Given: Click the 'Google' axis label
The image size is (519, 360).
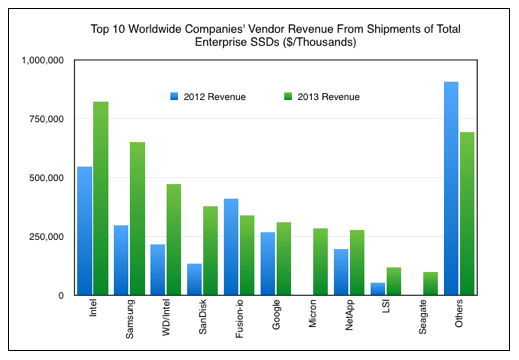Looking at the screenshot, I should pos(276,315).
